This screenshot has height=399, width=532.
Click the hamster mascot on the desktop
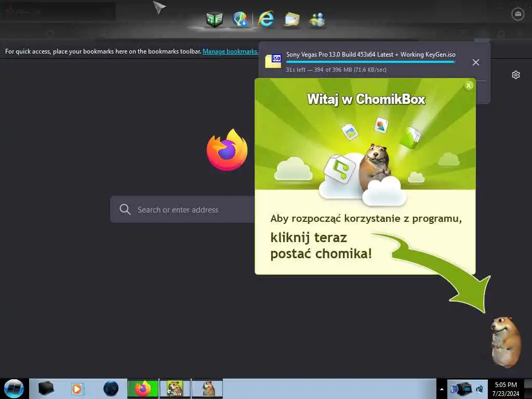point(506,342)
